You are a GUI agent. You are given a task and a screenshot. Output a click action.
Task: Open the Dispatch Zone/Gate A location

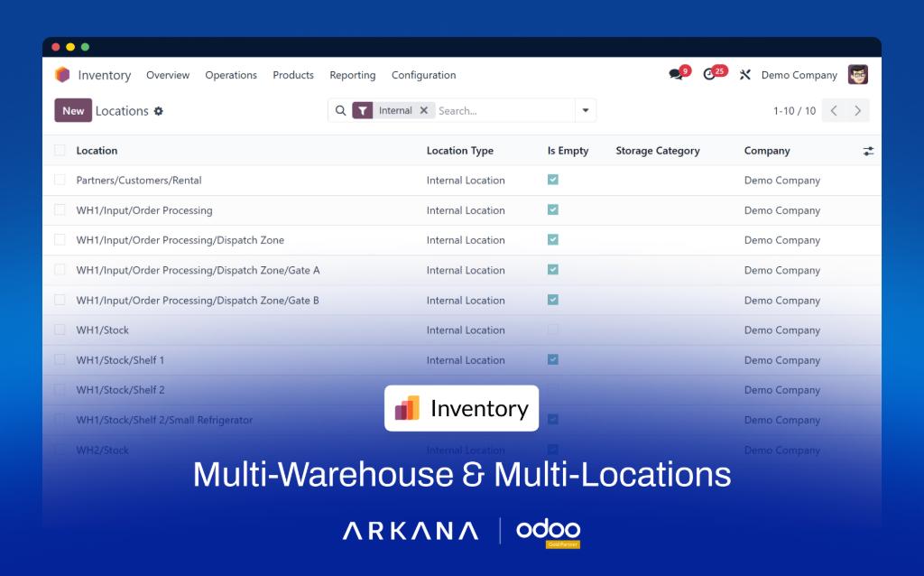pyautogui.click(x=198, y=270)
